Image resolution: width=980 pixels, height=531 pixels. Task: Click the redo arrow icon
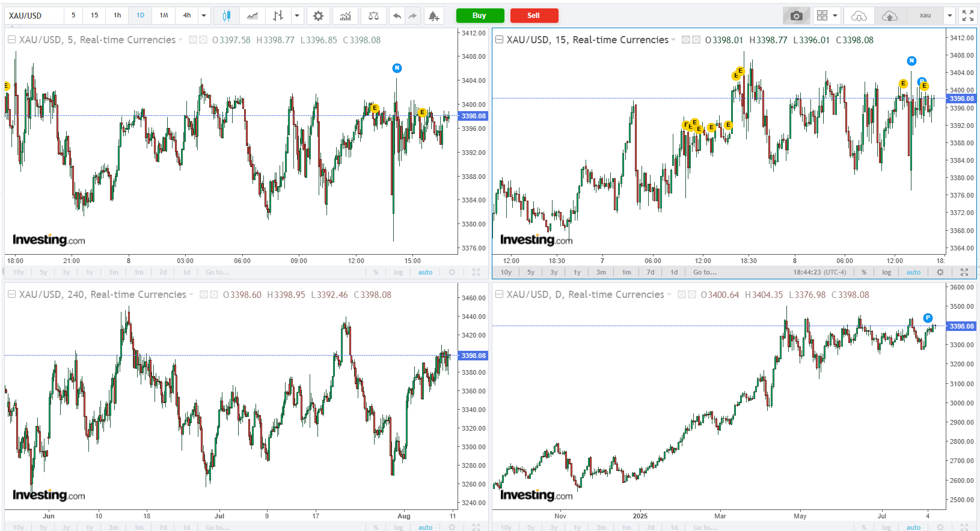(x=412, y=16)
